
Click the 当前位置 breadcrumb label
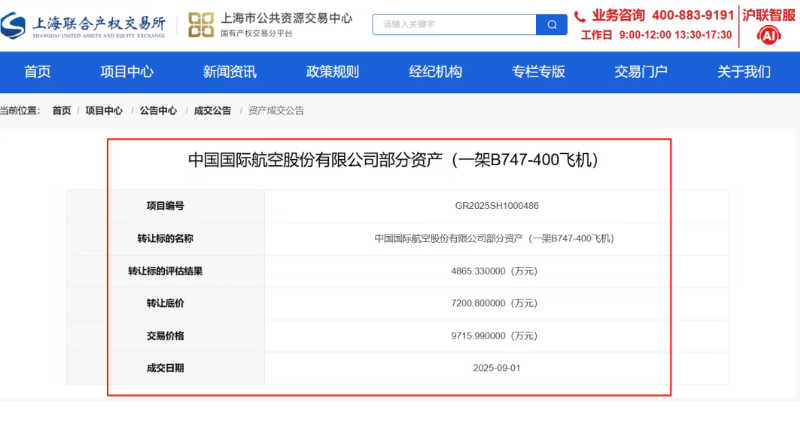point(20,110)
